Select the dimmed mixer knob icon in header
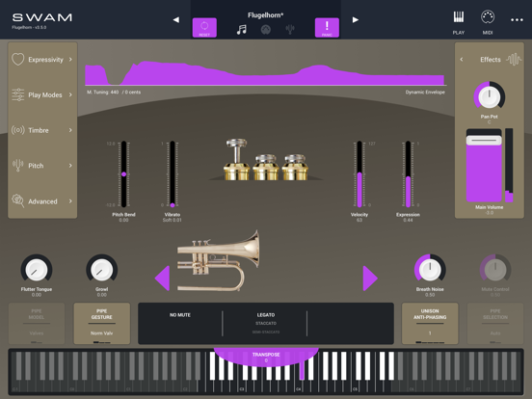This screenshot has height=399, width=532. click(x=266, y=30)
